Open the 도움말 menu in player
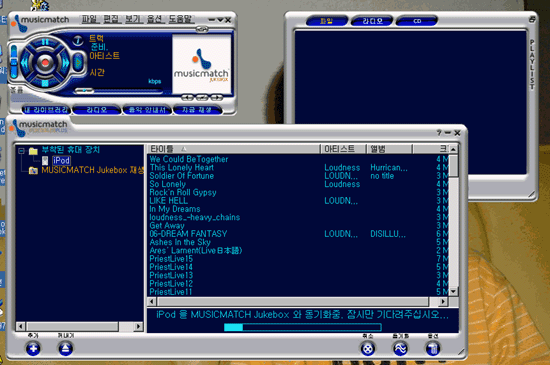The height and width of the screenshot is (365, 550). [180, 19]
